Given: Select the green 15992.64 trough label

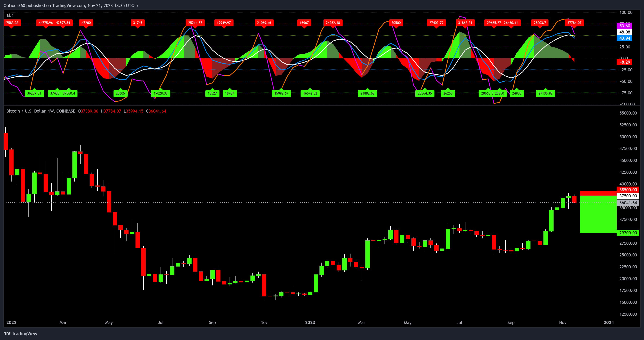Looking at the screenshot, I should pos(281,93).
